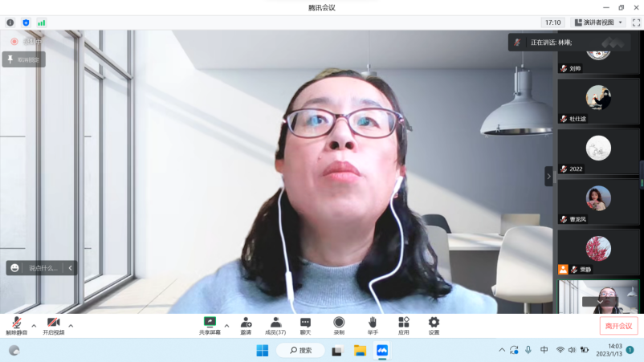Collapse the participant sidebar with chevron

pos(549,177)
